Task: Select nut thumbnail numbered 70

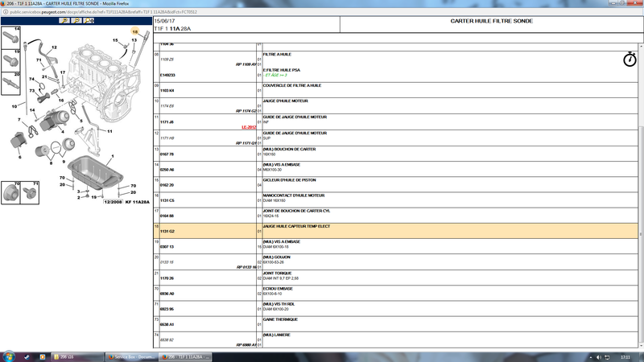Action: coord(10,192)
